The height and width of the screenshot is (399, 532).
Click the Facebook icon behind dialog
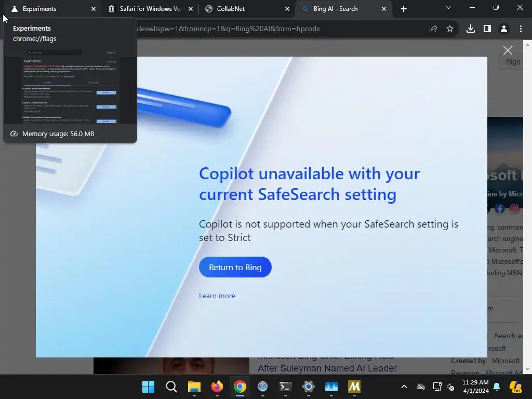(500, 208)
